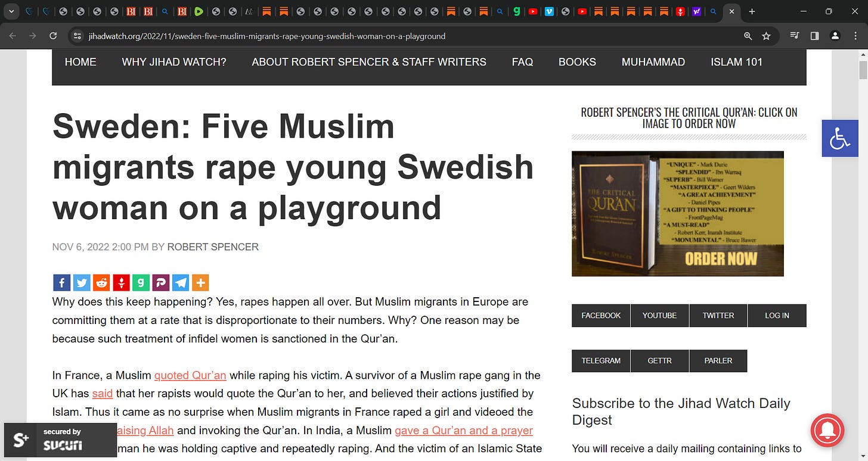
Task: Reload the page with the refresh icon
Action: (53, 36)
